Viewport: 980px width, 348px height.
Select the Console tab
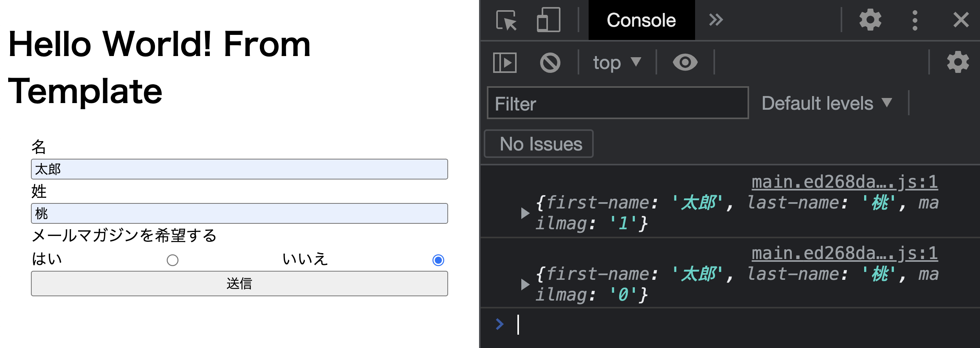click(x=641, y=20)
